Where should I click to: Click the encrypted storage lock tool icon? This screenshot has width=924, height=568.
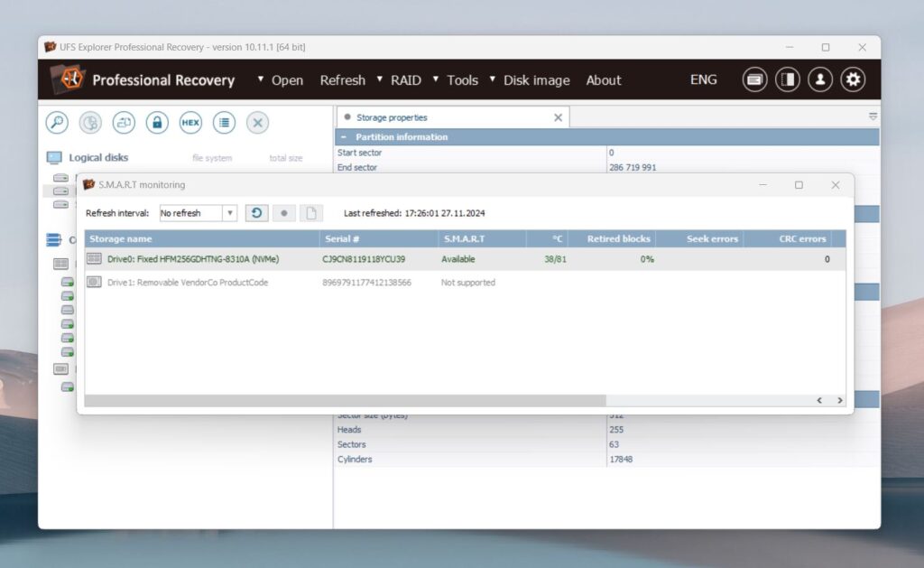tap(156, 122)
